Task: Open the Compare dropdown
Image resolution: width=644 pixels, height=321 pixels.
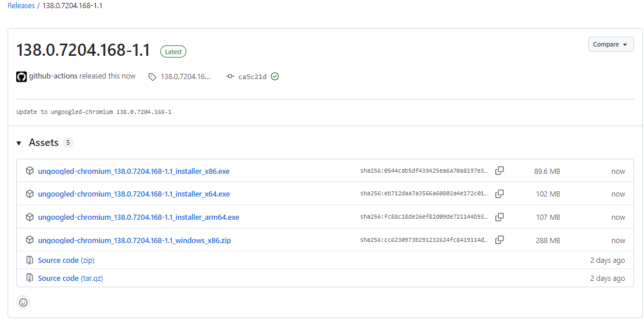Action: pos(611,44)
